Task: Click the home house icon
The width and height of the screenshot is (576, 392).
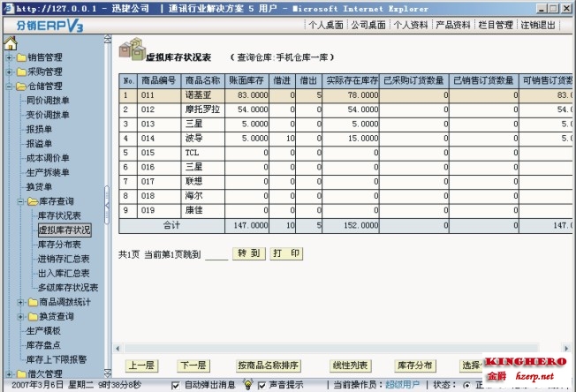Action: click(11, 43)
